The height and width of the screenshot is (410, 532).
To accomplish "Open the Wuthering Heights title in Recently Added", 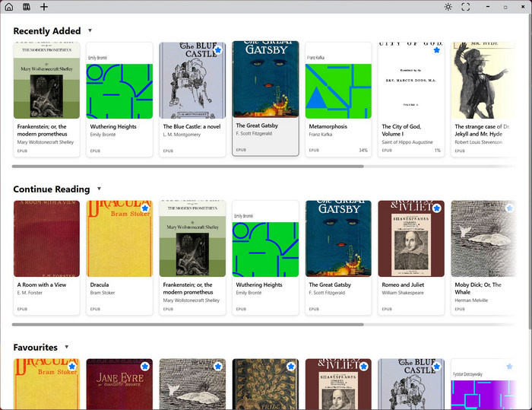I will tap(113, 126).
